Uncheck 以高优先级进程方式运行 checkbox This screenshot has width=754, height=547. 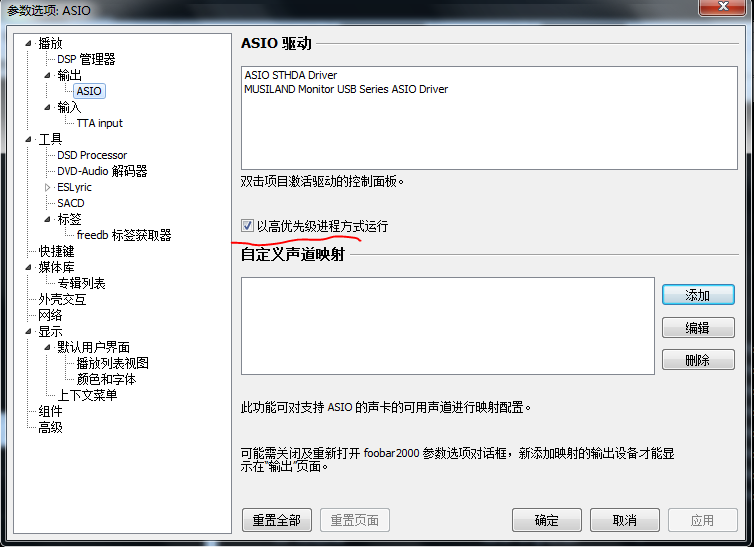tap(247, 226)
